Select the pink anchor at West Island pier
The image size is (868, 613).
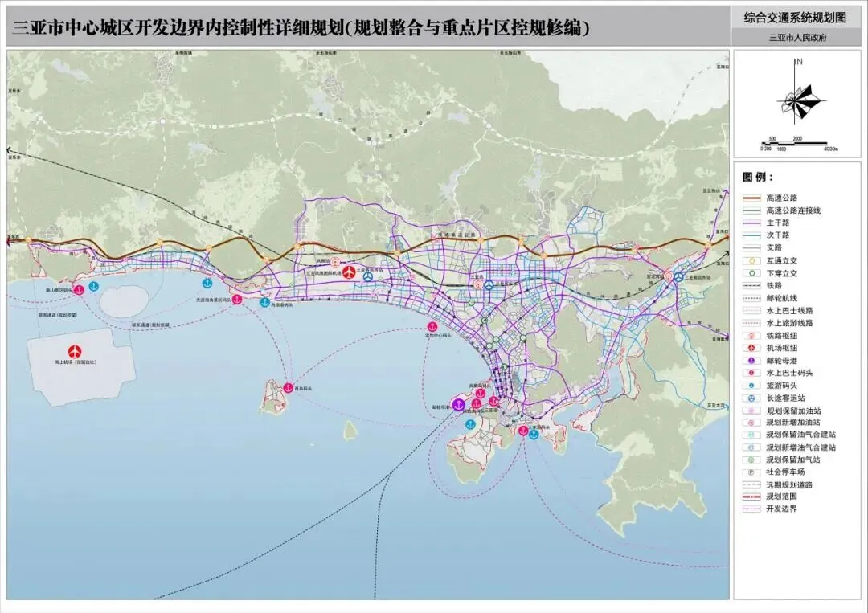288,388
